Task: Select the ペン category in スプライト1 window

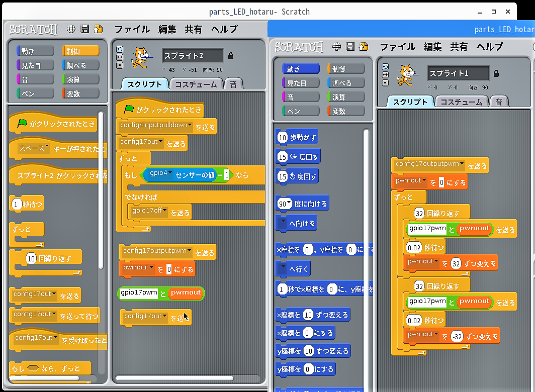Action: (x=301, y=111)
